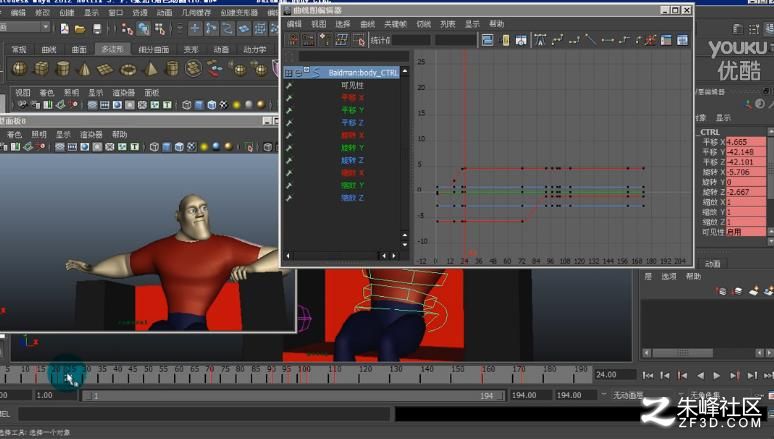Image resolution: width=774 pixels, height=439 pixels.
Task: Create a polygon cone from the shelf
Action: point(84,69)
